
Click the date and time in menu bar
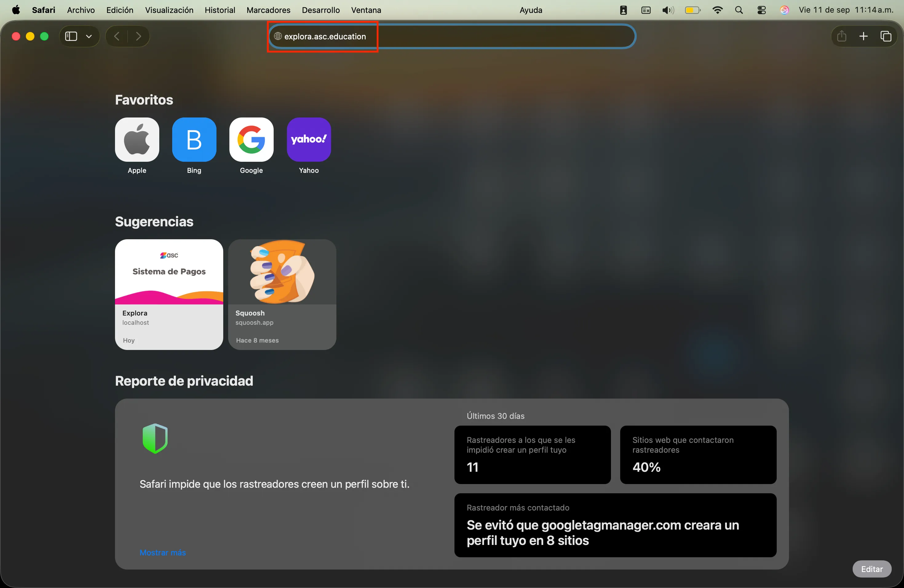(846, 10)
